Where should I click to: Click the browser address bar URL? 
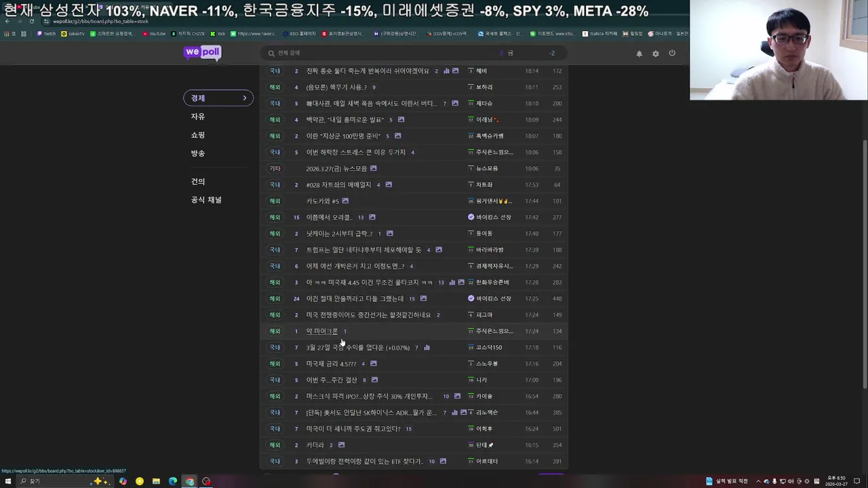tap(100, 21)
